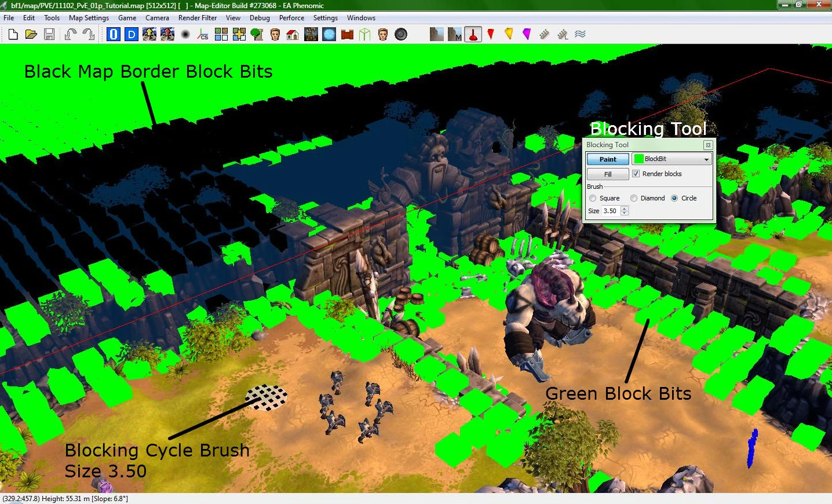
Task: Close the Blocking Tool panel
Action: 707,145
